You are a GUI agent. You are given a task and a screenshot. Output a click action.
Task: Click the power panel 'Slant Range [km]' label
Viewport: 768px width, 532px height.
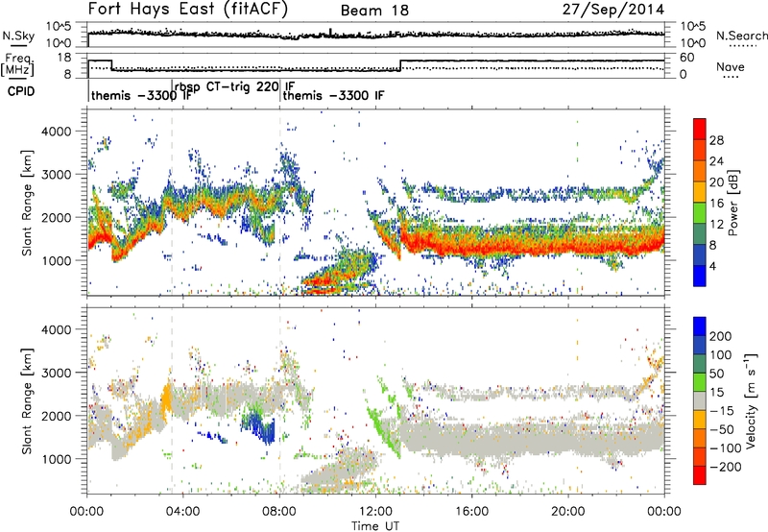click(27, 203)
